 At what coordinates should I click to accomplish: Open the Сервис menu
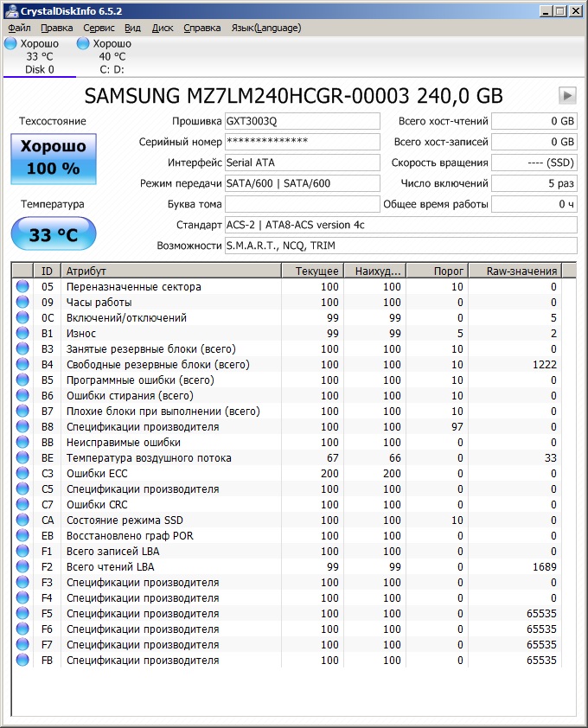[99, 28]
